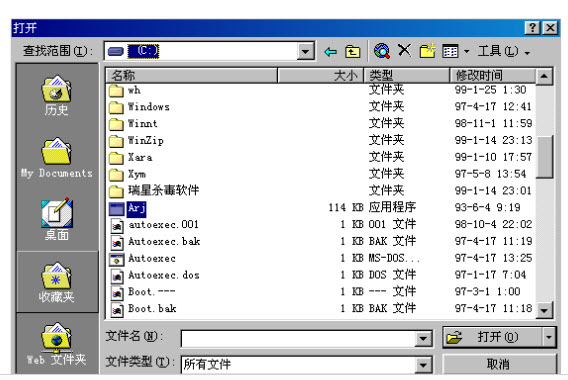This screenshot has width=568, height=380.
Task: Click the 打开(O) open button
Action: point(493,337)
